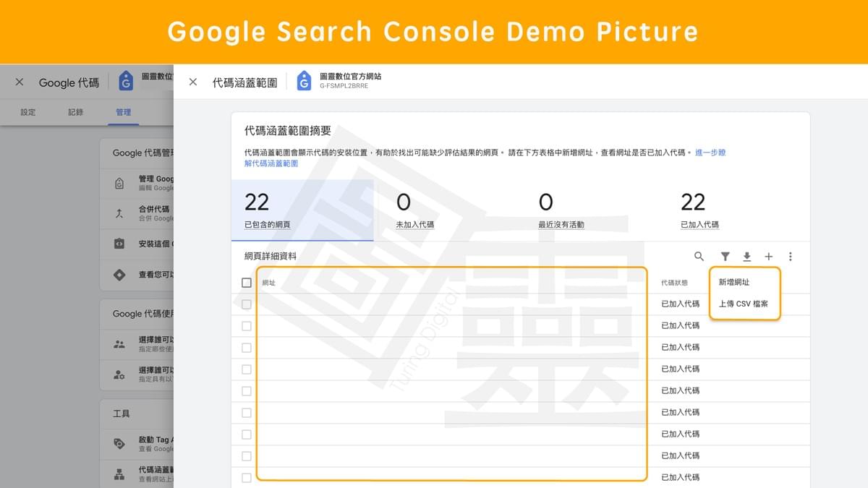Select the 已加入代碼 summary card showing 22

click(738, 210)
